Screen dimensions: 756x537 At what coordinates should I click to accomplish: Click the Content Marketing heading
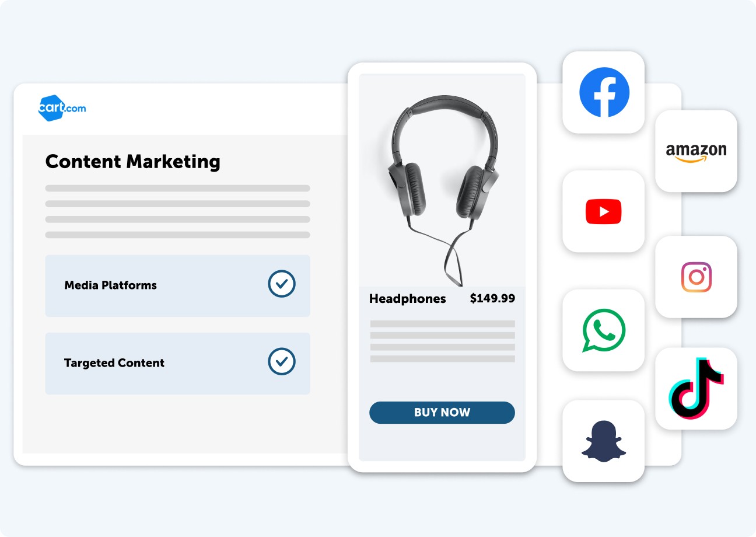point(133,161)
